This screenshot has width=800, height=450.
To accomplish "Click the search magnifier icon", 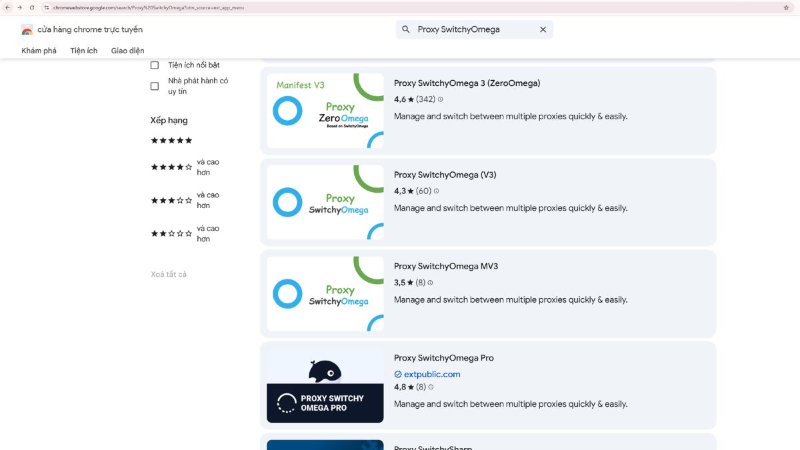I will click(x=406, y=30).
